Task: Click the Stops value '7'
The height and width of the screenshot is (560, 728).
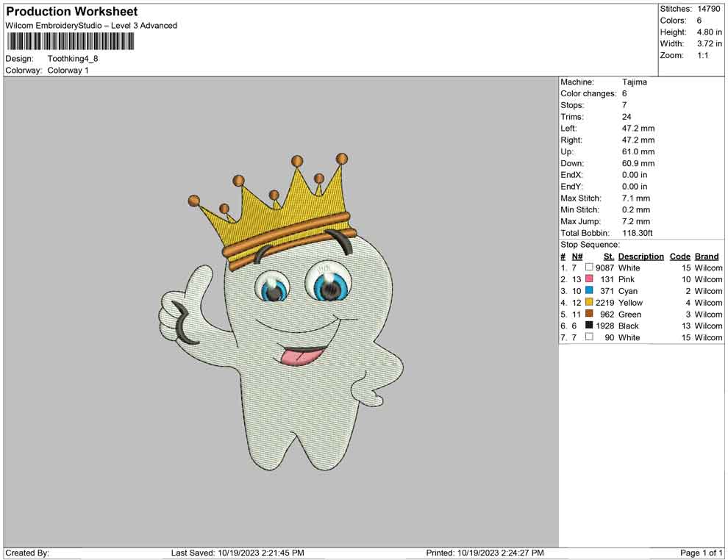Action: coord(624,105)
